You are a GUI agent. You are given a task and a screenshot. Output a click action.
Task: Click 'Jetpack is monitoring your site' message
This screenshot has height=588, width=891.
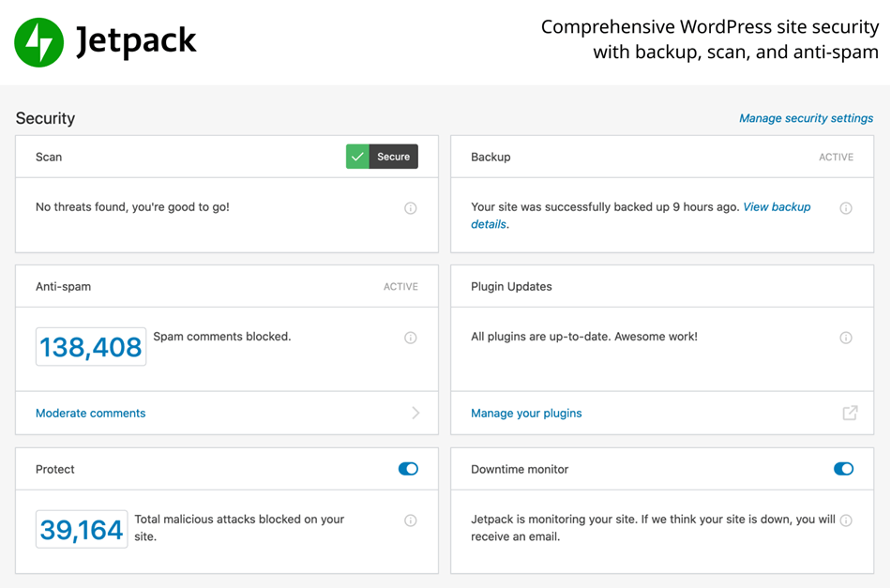[x=653, y=528]
